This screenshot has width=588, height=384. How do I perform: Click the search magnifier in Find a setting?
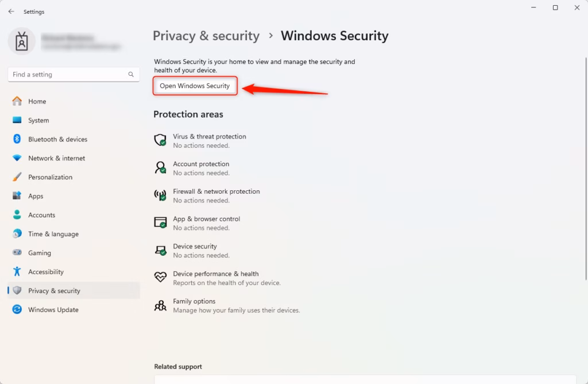click(x=131, y=74)
